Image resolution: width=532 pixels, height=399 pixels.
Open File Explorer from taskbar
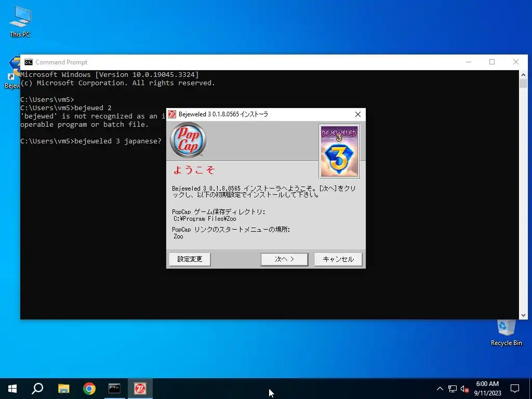[x=63, y=389]
